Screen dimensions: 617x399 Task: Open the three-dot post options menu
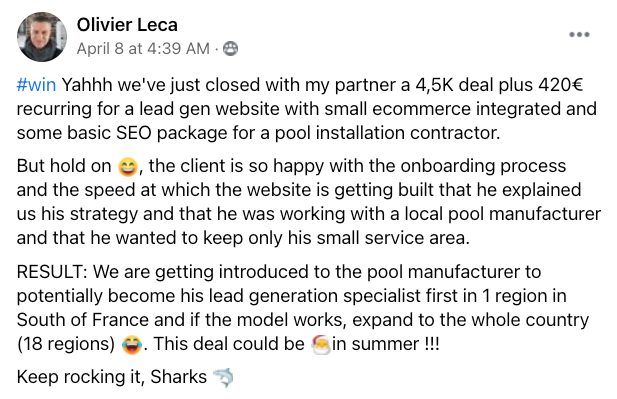tap(579, 35)
